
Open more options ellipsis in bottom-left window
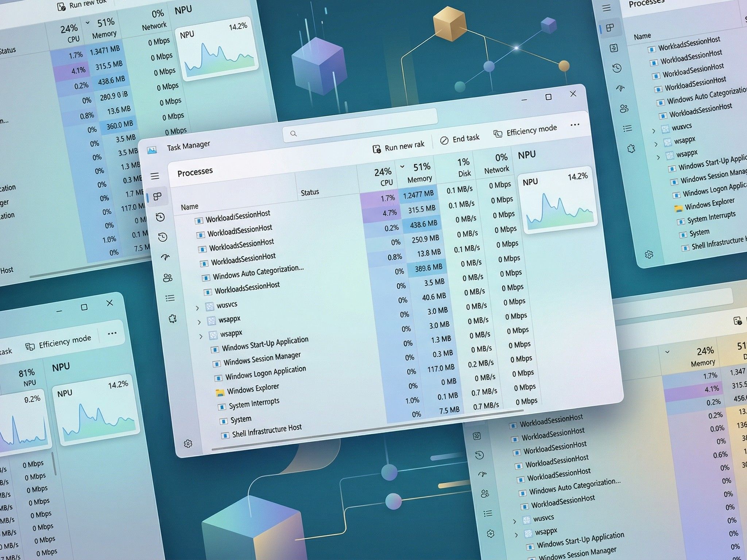tap(112, 333)
